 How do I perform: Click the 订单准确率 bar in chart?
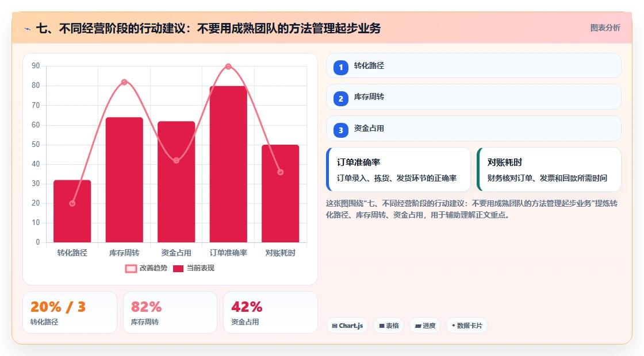click(x=228, y=164)
